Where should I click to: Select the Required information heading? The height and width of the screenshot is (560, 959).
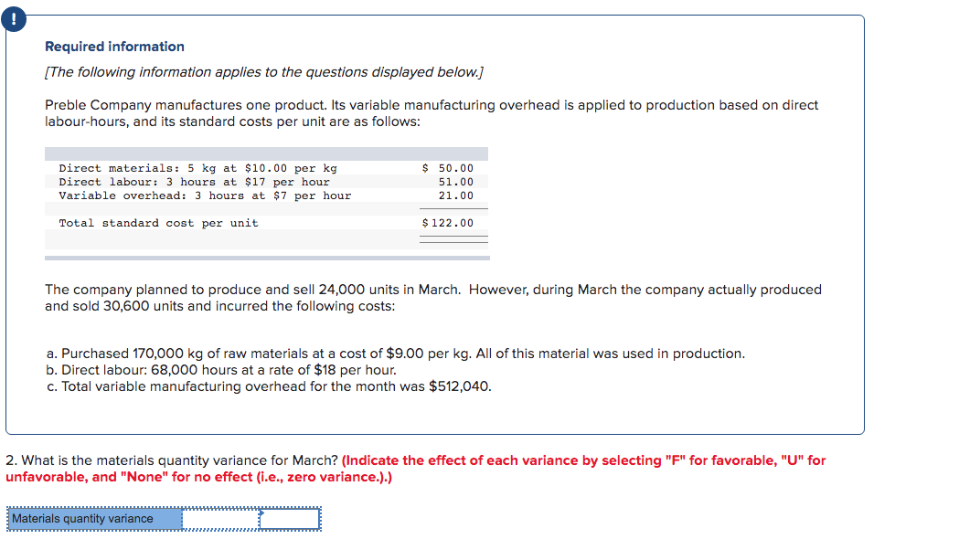[114, 47]
